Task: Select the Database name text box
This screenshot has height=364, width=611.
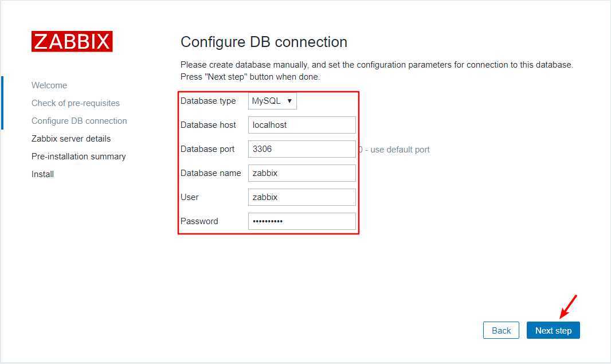Action: (301, 173)
